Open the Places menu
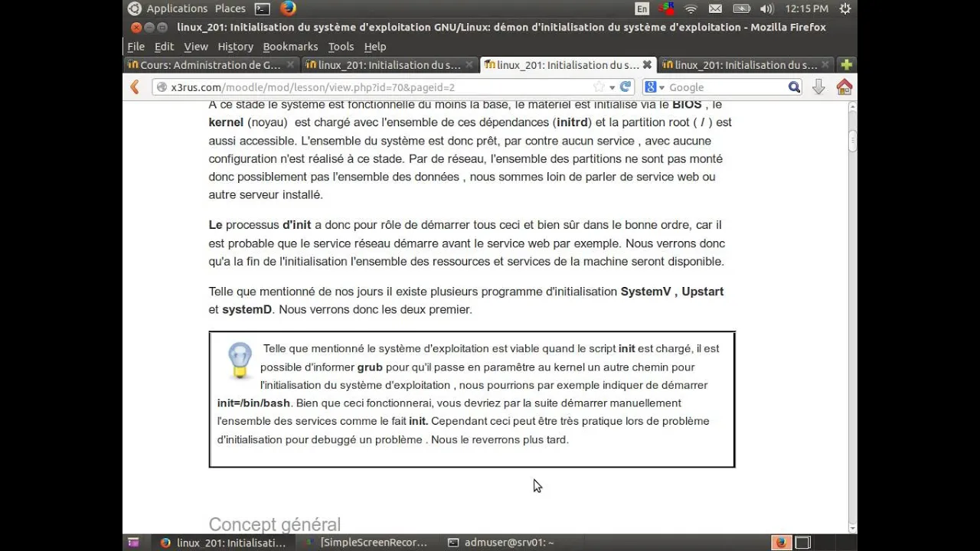This screenshot has width=980, height=551. click(x=230, y=8)
